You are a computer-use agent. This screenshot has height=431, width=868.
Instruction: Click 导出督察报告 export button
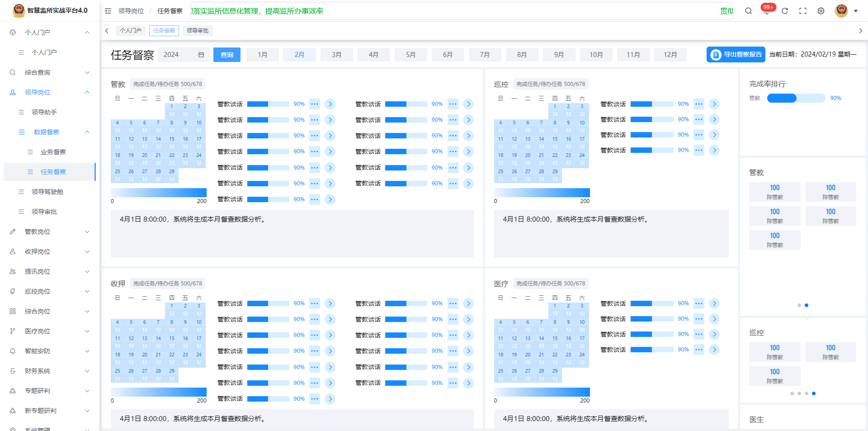click(x=736, y=55)
